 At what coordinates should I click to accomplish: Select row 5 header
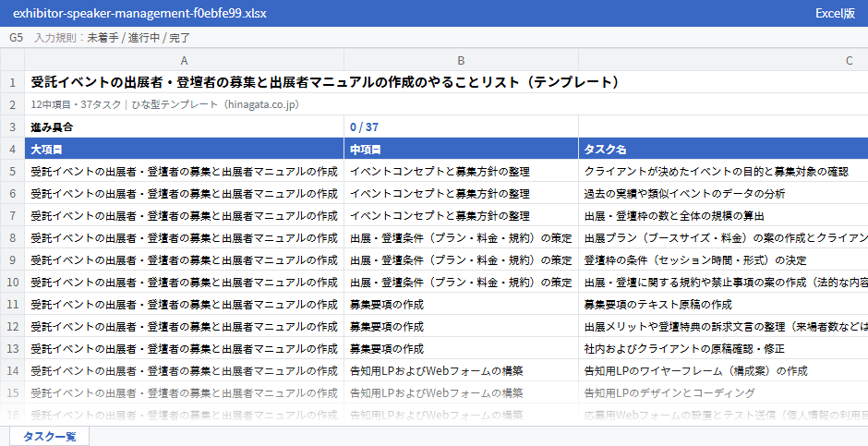12,171
